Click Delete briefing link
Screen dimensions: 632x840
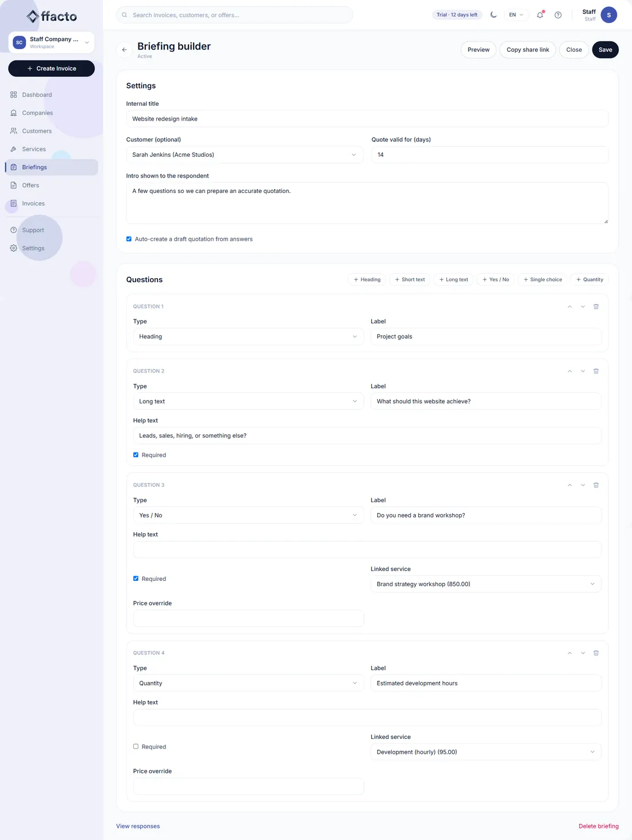(x=599, y=826)
